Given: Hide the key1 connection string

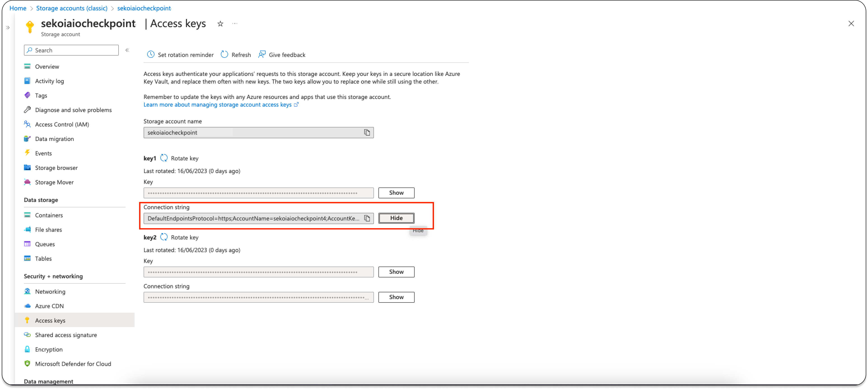Looking at the screenshot, I should pyautogui.click(x=396, y=218).
